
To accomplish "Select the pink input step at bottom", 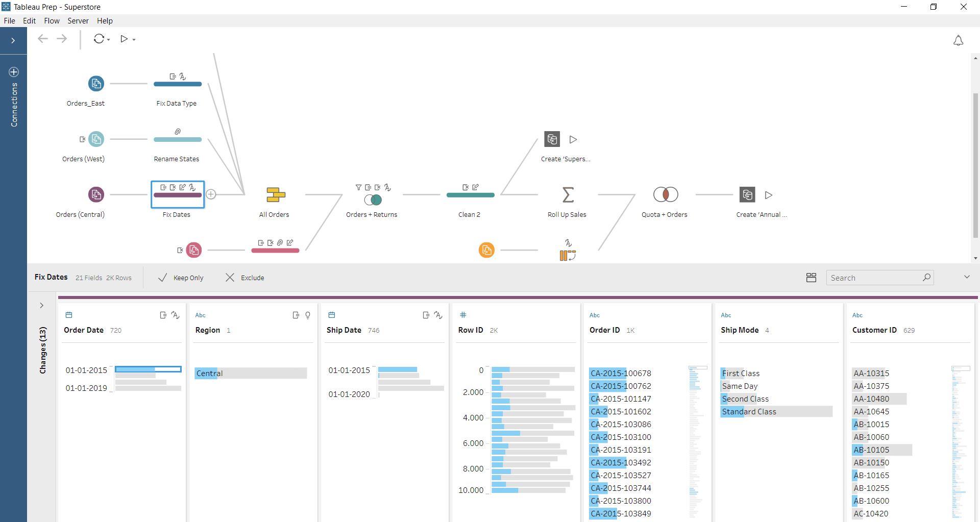I will tap(193, 250).
